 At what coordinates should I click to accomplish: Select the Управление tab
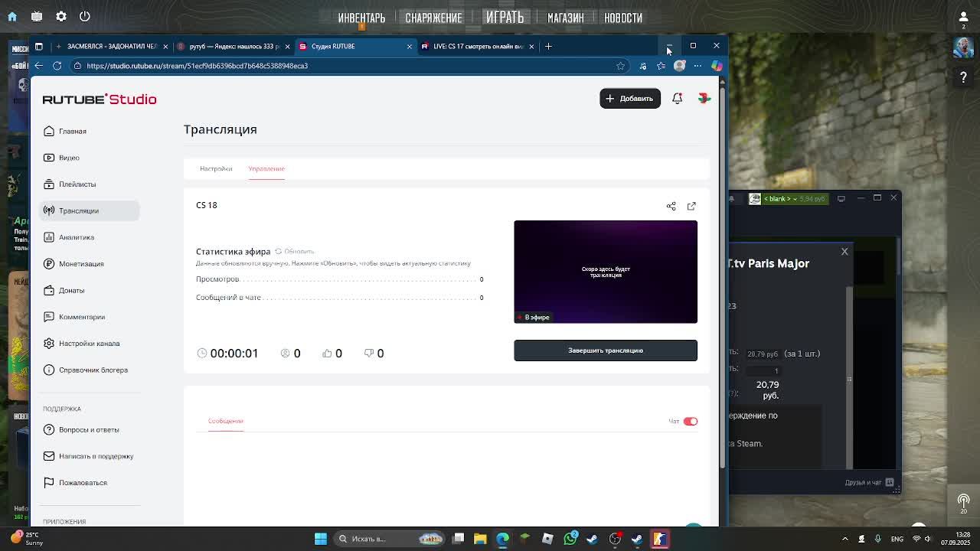coord(266,168)
